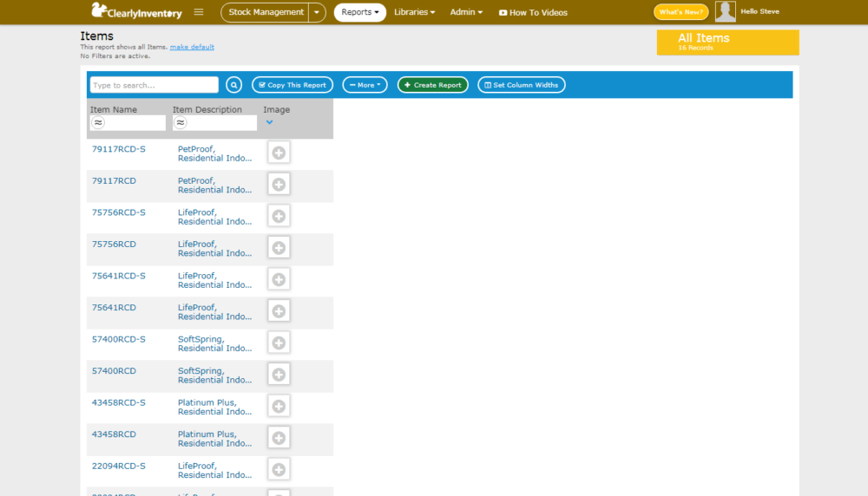Open the Libraries menu

(414, 12)
